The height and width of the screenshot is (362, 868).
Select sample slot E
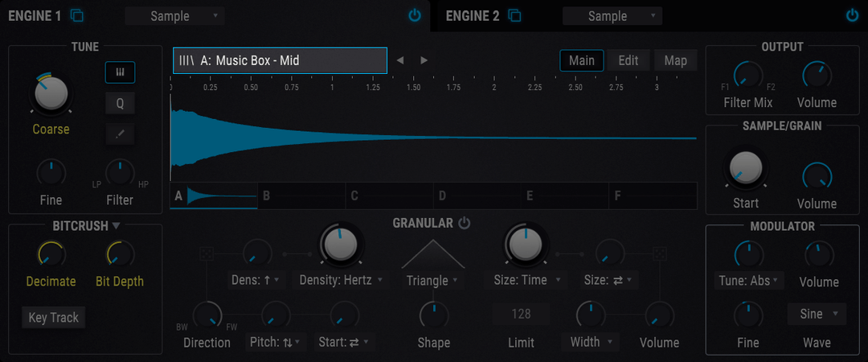[x=565, y=195]
